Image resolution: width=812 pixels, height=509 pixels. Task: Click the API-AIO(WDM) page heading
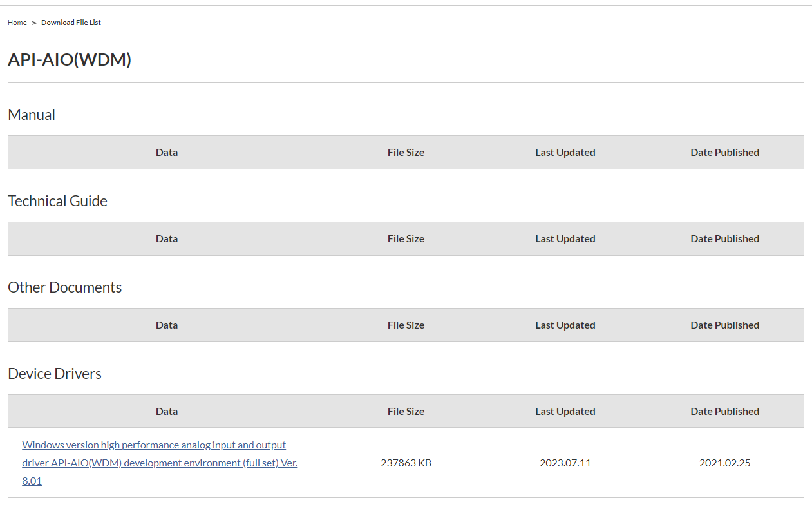point(70,60)
